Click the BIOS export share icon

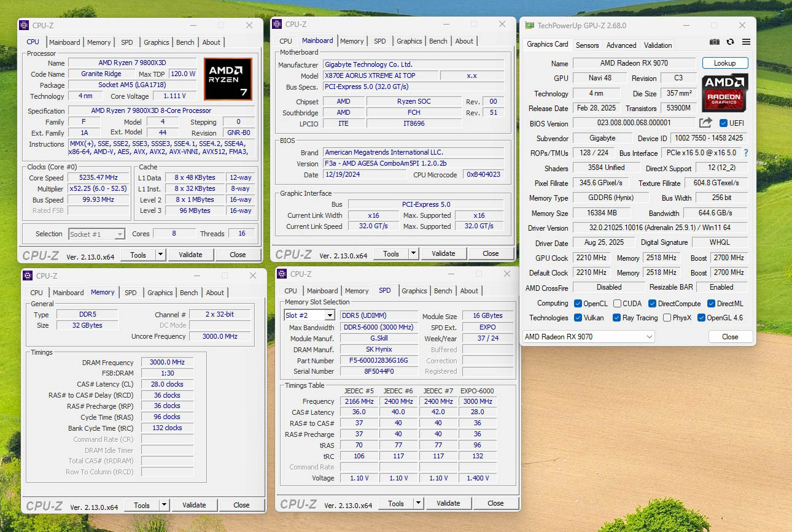point(706,123)
